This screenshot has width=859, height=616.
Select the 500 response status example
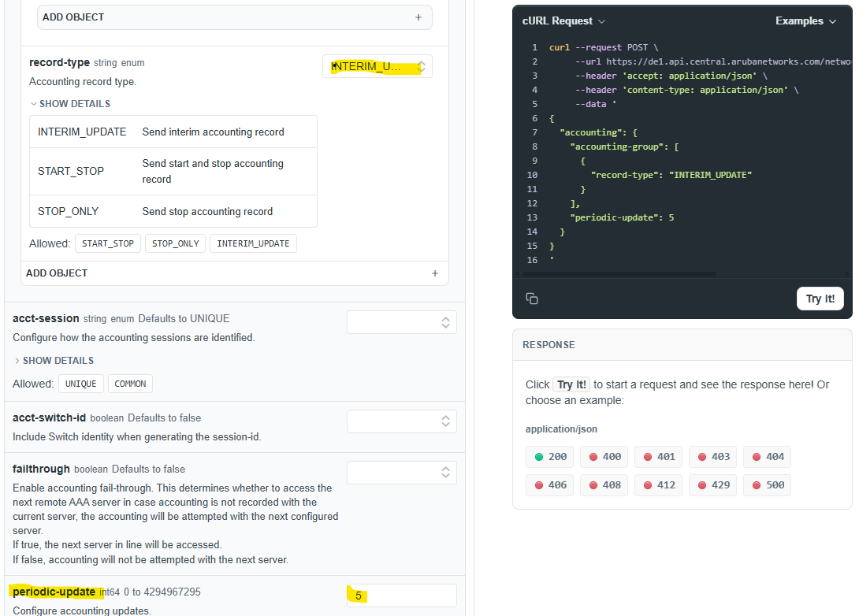coord(768,485)
